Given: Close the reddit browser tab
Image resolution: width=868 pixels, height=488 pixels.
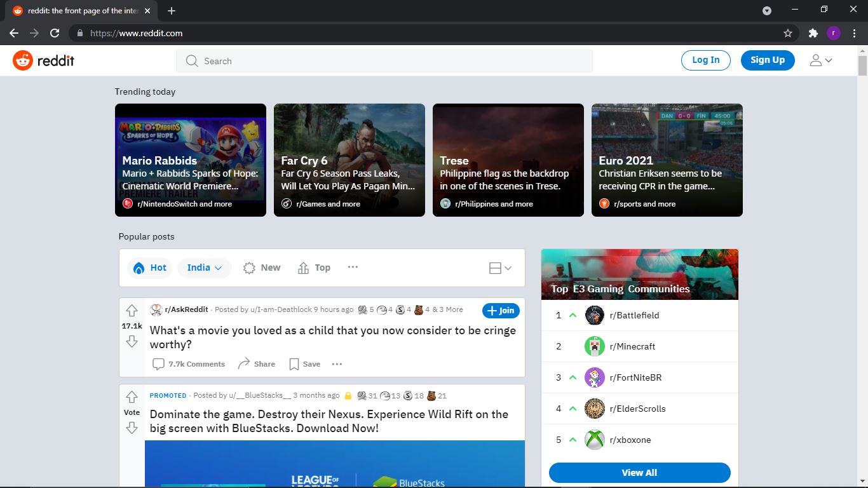Looking at the screenshot, I should pyautogui.click(x=147, y=11).
